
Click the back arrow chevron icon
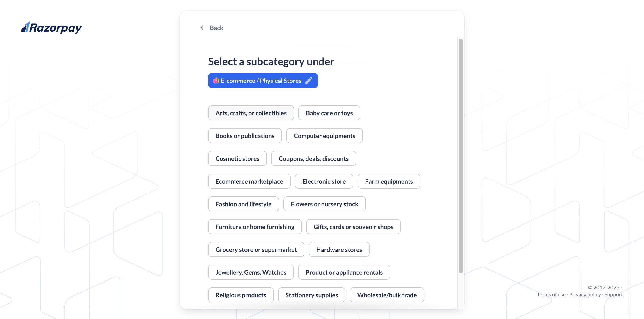[202, 28]
